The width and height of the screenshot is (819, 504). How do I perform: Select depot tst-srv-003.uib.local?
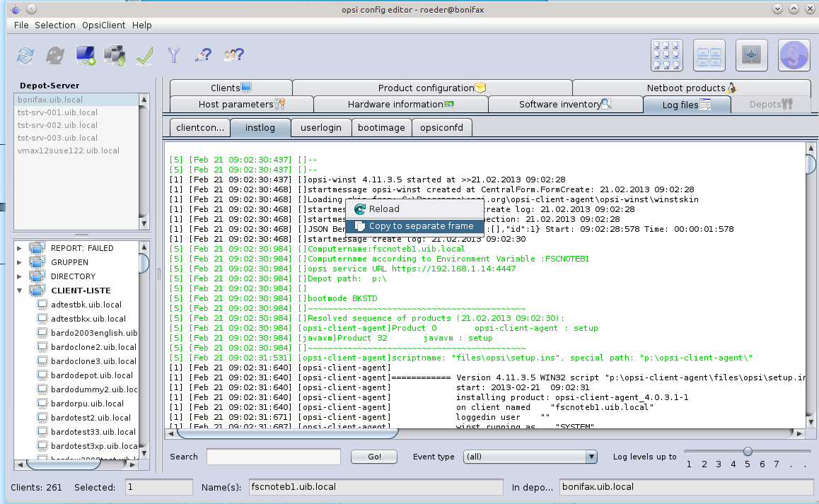pyautogui.click(x=76, y=138)
